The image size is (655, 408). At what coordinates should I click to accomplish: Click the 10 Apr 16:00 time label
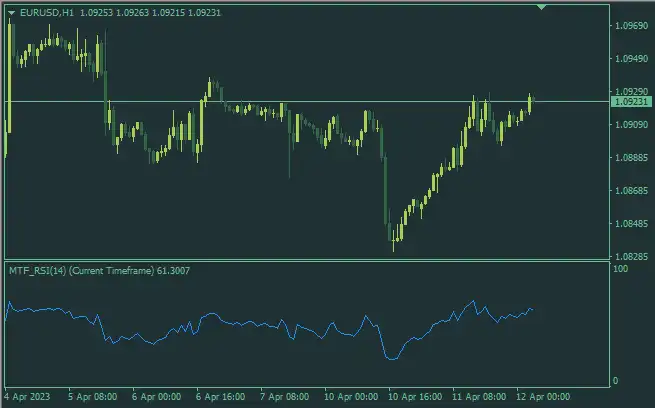coord(415,396)
